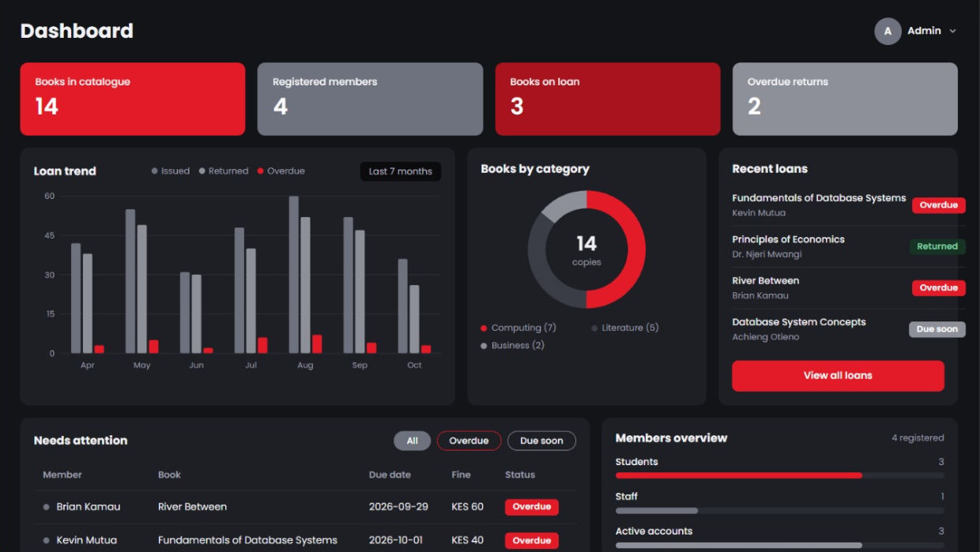Click the KES 60 fine value
This screenshot has width=980, height=552.
coord(467,507)
